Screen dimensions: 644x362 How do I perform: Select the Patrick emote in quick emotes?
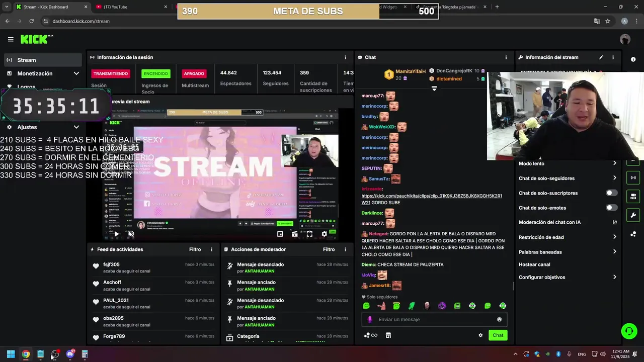tap(381, 306)
